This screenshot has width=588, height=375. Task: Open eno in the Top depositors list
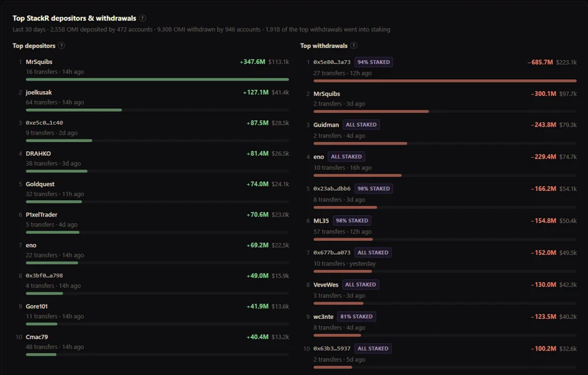31,246
